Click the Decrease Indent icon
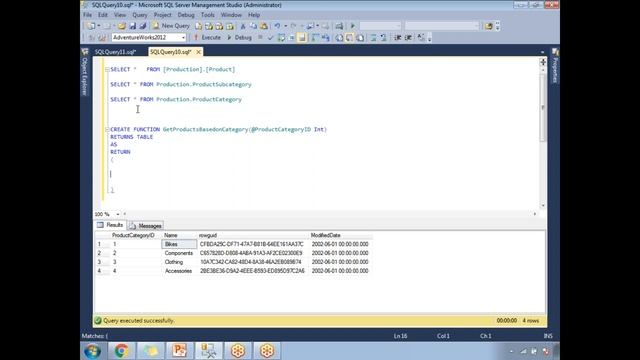Screen dimensions: 640x360 pos(397,38)
